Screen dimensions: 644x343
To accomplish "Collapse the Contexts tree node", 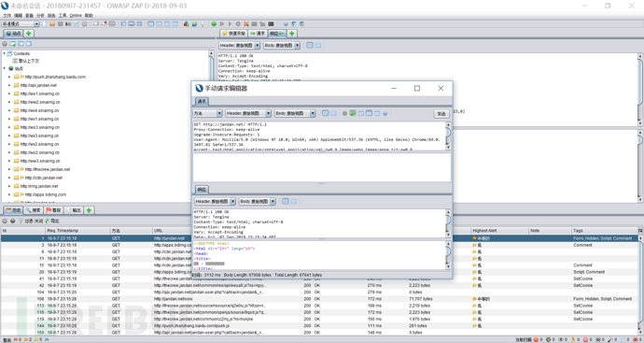I will [x=4, y=53].
